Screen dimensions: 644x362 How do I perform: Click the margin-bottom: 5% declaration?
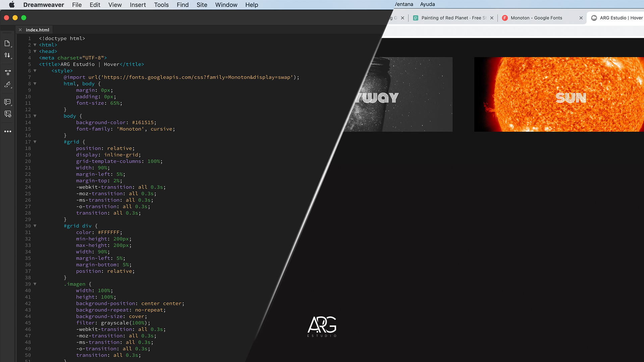(x=104, y=265)
